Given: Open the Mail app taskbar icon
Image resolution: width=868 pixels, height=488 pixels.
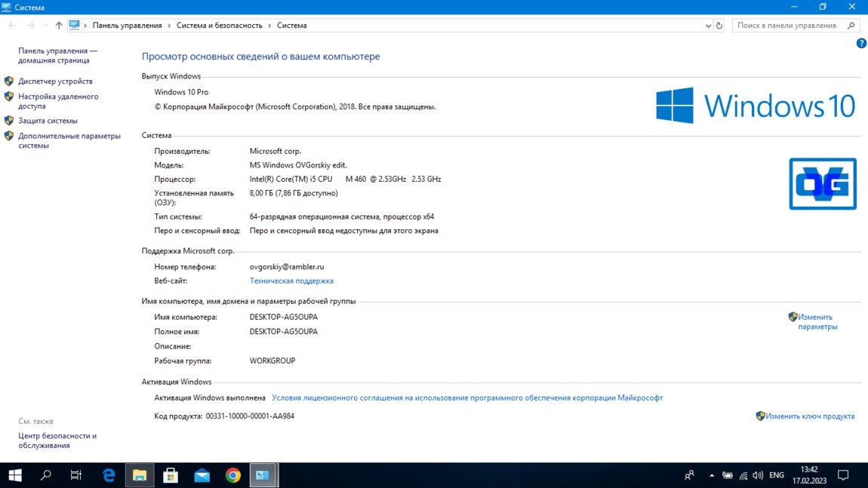Looking at the screenshot, I should tap(202, 475).
